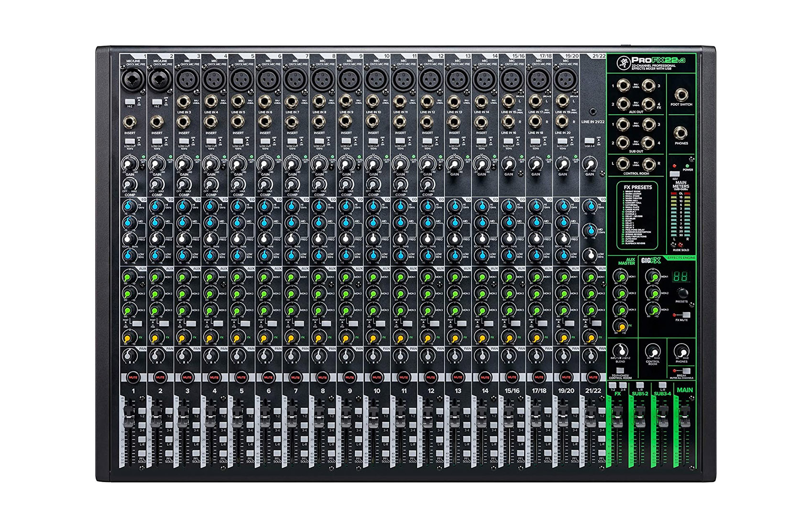The image size is (812, 527).
Task: Click channel 2 COMP knob
Action: pos(156,184)
